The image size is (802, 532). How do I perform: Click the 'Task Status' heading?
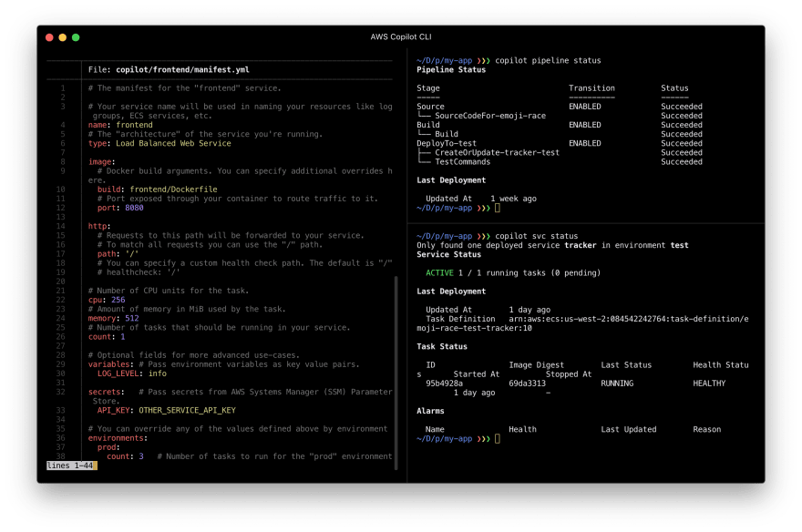tap(442, 346)
